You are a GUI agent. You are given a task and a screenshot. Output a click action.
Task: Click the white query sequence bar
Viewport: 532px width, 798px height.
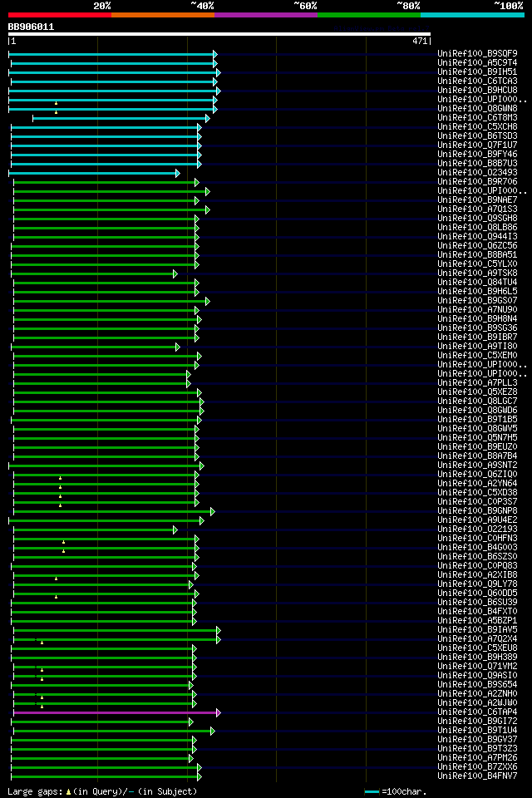[219, 35]
